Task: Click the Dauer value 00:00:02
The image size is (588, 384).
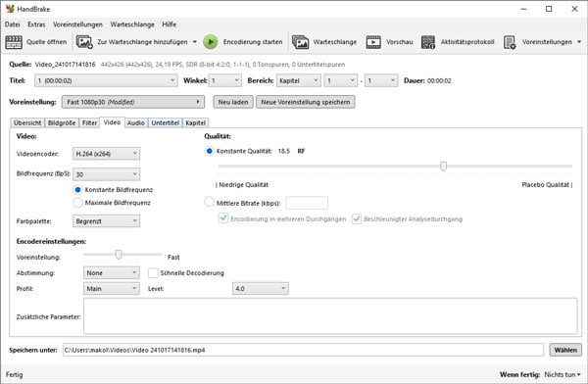Action: pyautogui.click(x=439, y=80)
